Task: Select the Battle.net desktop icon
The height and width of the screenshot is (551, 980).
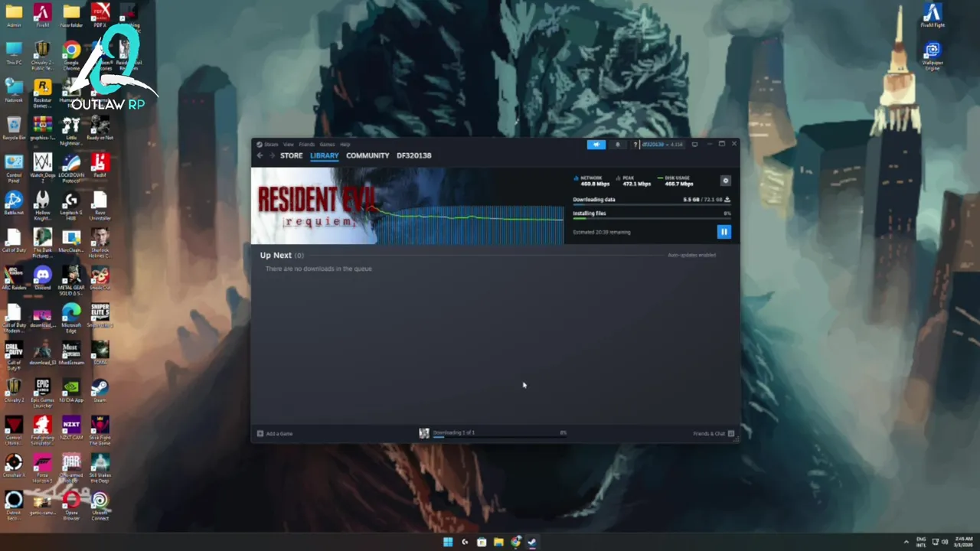Action: point(14,203)
